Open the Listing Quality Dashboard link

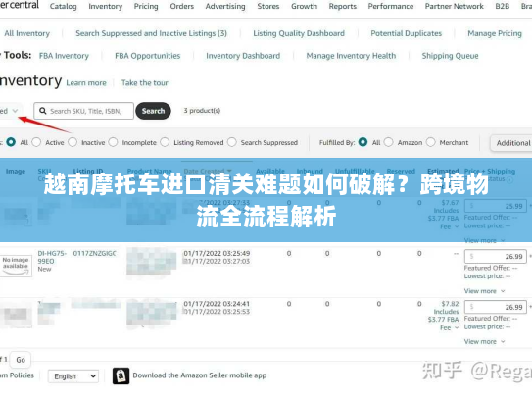[299, 33]
